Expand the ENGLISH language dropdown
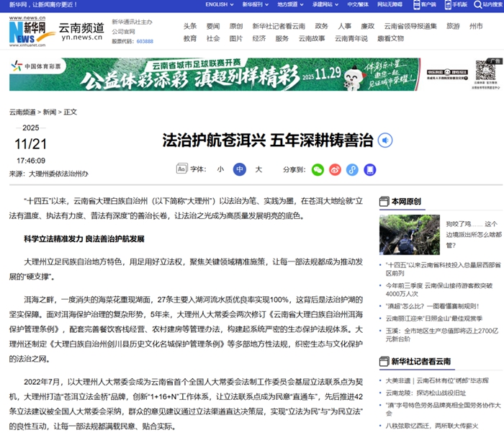Image resolution: width=504 pixels, height=433 pixels. pyautogui.click(x=218, y=4)
